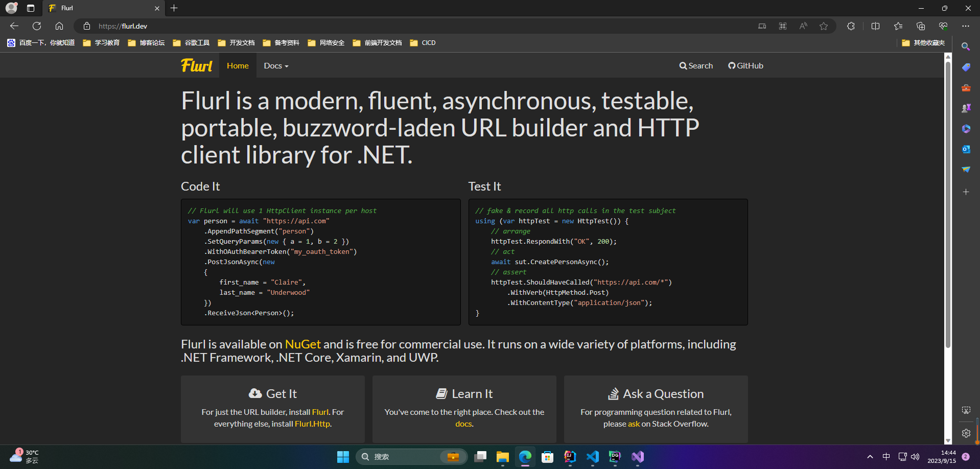This screenshot has height=469, width=980.
Task: Open the 网络安全 bookmarks folder
Action: tap(326, 43)
